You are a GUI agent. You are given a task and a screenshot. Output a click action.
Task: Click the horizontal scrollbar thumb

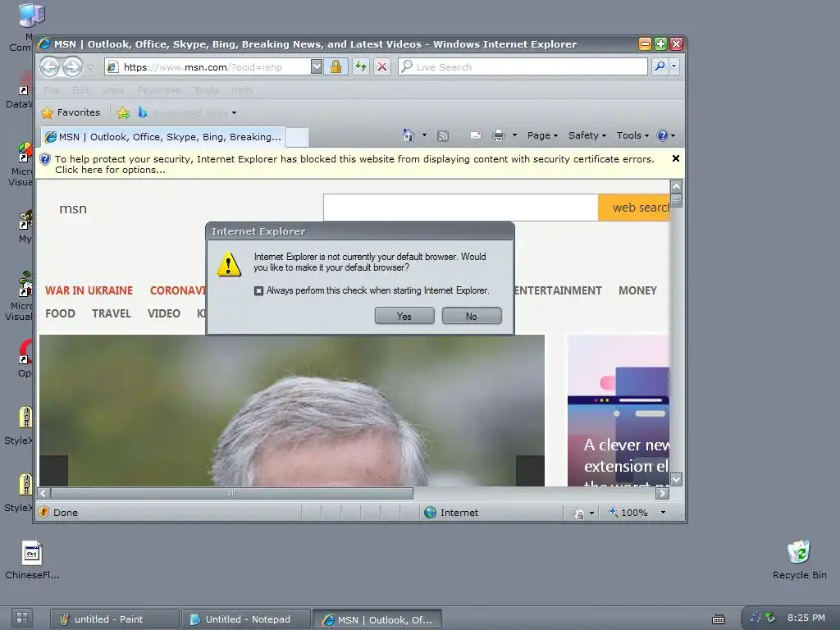click(x=232, y=493)
